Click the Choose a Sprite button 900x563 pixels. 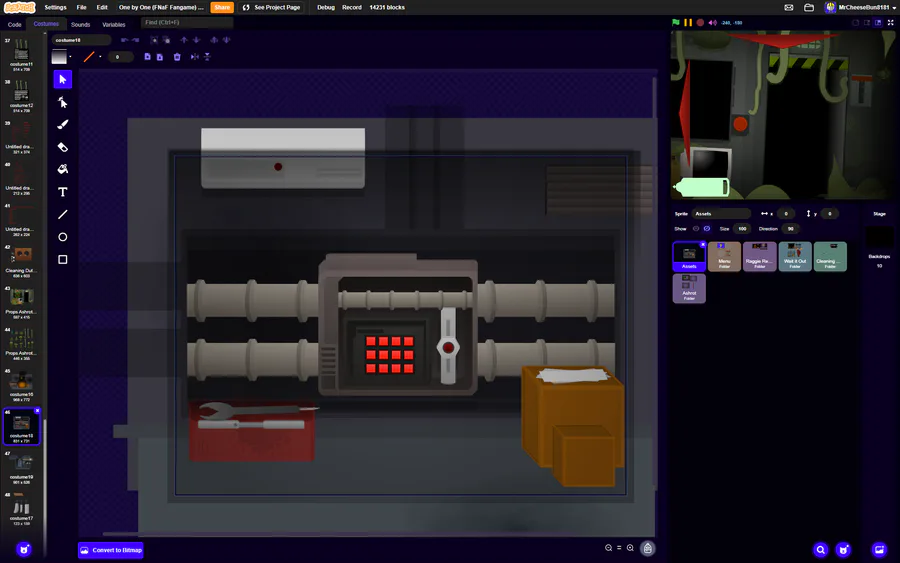[x=843, y=550]
